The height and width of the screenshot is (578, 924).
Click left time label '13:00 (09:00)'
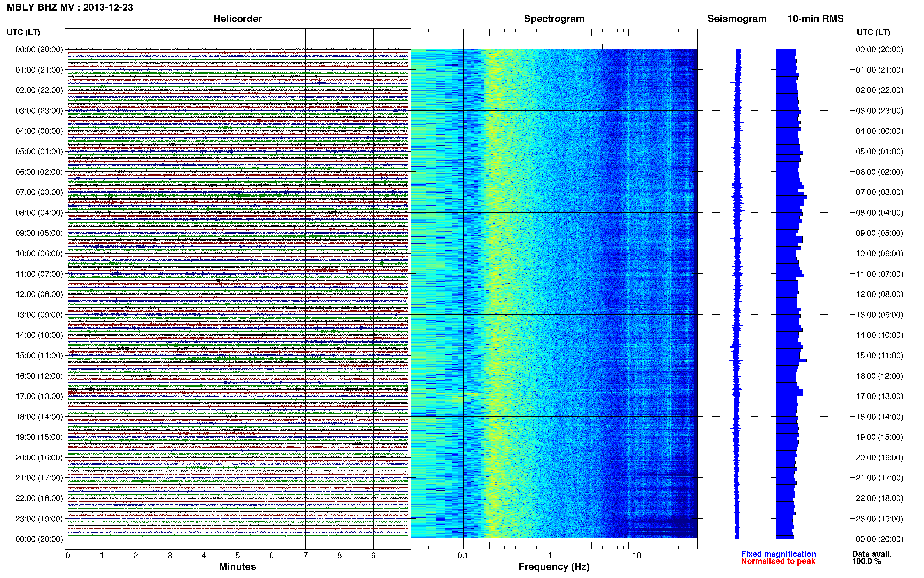point(39,315)
